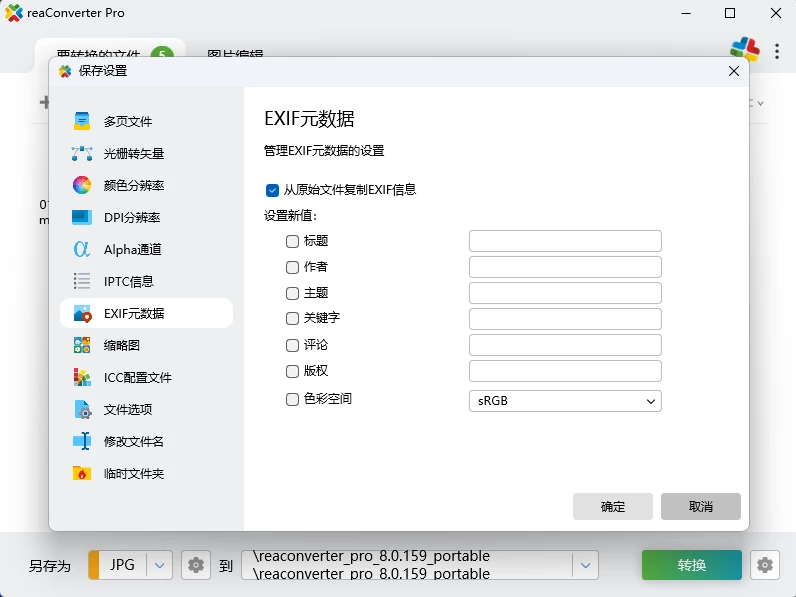The width and height of the screenshot is (796, 597).
Task: Open conversion settings gear beside 转换 button
Action: 765,565
